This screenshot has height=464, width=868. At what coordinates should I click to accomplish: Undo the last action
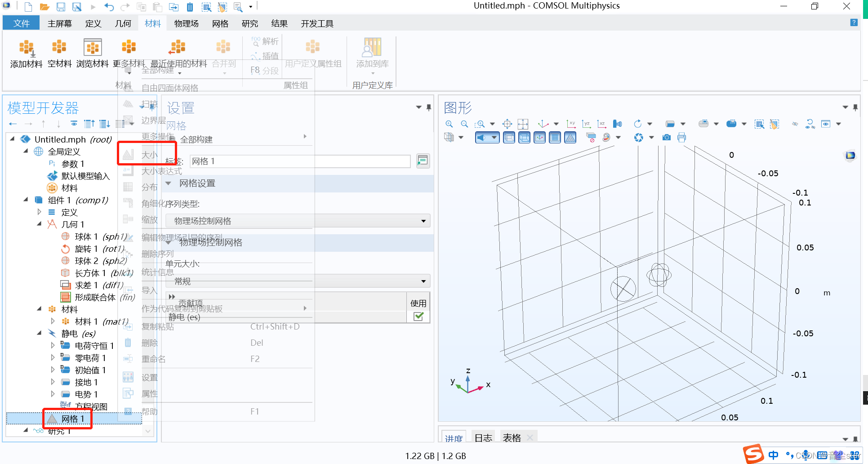coord(109,7)
